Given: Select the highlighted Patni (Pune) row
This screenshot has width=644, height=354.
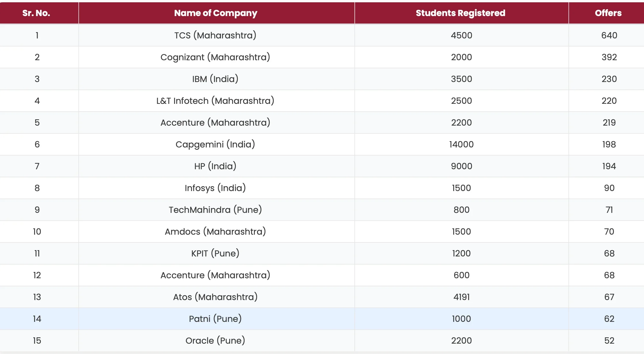Looking at the screenshot, I should click(215, 319).
